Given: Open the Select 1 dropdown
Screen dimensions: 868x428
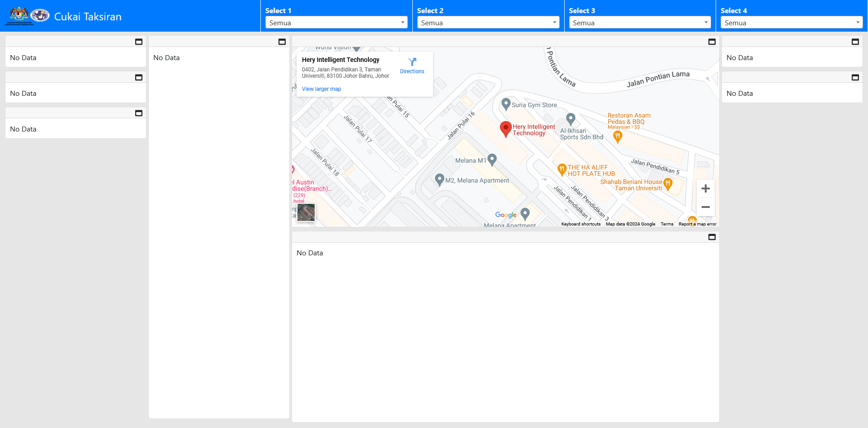Looking at the screenshot, I should click(336, 23).
